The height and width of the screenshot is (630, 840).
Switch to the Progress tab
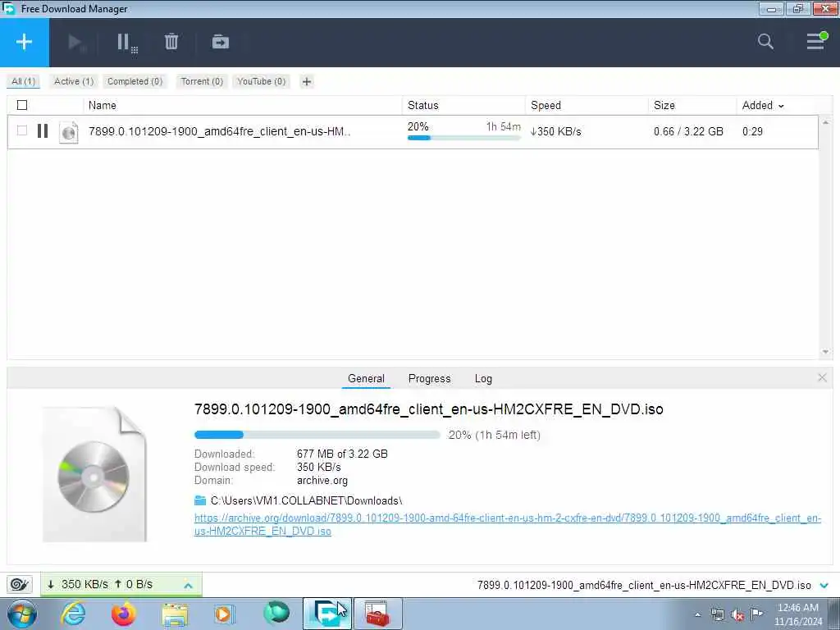point(429,378)
